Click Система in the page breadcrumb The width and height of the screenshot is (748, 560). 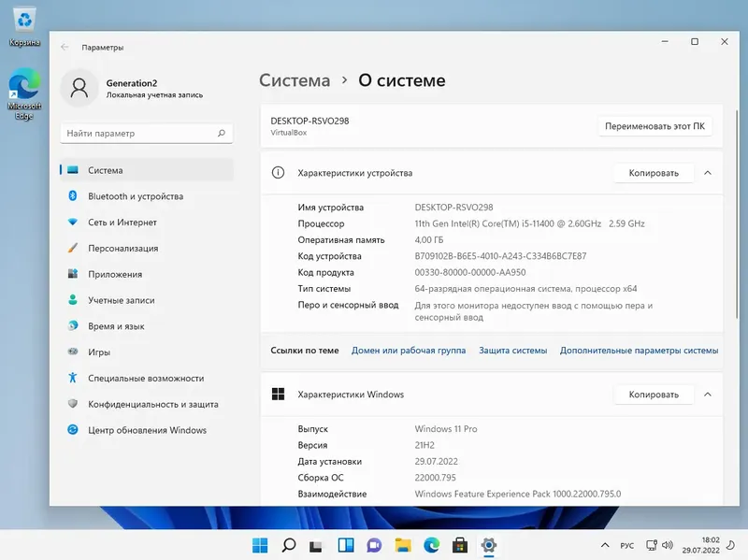click(294, 81)
